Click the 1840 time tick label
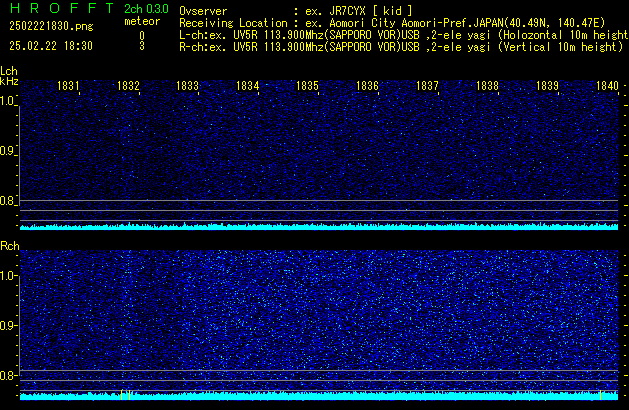This screenshot has height=410, width=629. [607, 86]
